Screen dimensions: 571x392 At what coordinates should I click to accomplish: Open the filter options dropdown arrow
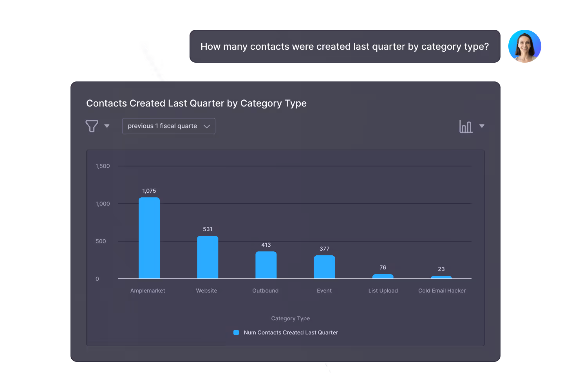pyautogui.click(x=107, y=126)
